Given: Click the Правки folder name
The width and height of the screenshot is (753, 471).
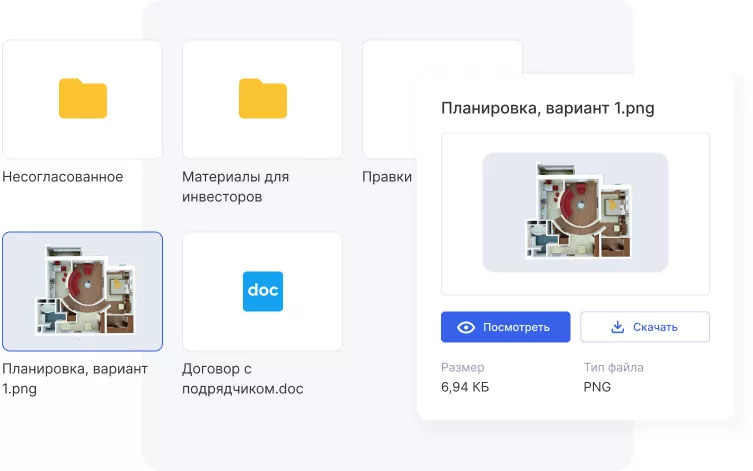Looking at the screenshot, I should pyautogui.click(x=386, y=177).
